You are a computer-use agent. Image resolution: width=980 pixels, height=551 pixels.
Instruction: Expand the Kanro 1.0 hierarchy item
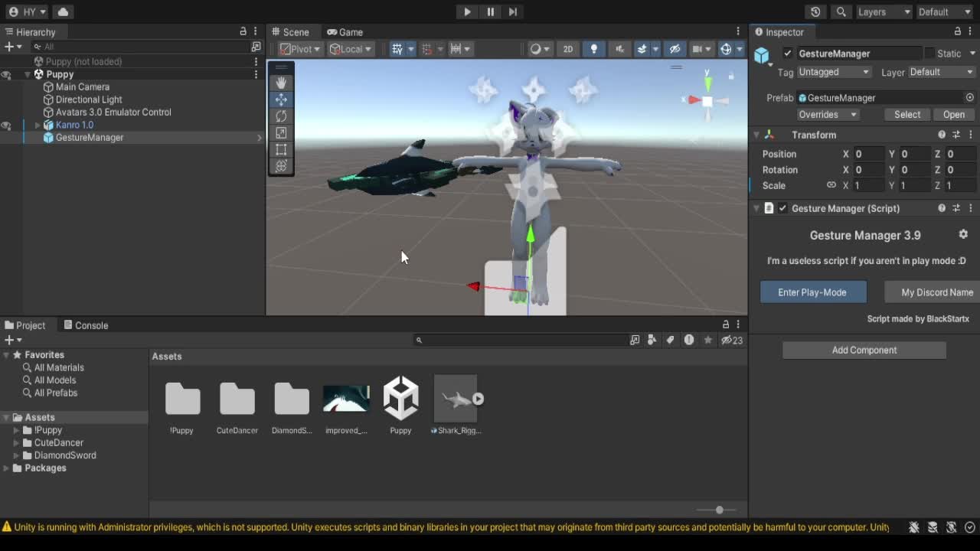pos(38,125)
